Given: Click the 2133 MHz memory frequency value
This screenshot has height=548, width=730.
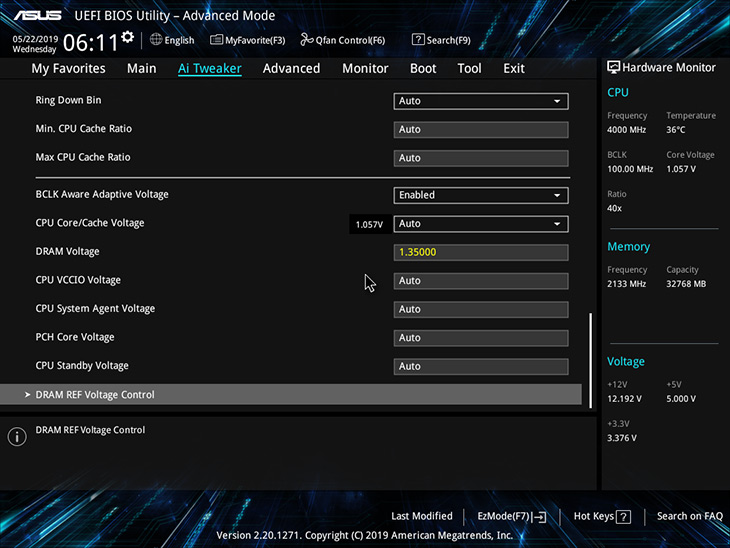Looking at the screenshot, I should point(626,284).
